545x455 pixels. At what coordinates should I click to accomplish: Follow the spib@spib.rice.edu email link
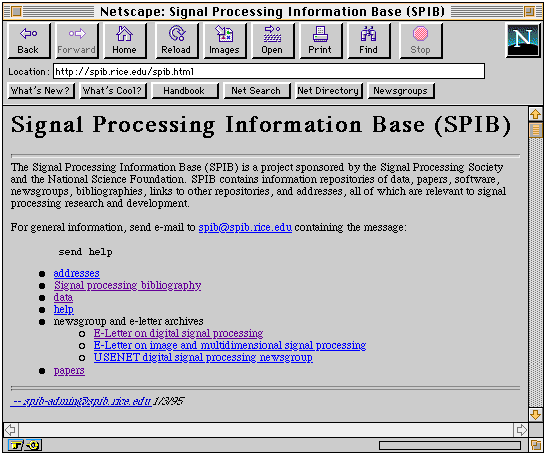tap(245, 227)
